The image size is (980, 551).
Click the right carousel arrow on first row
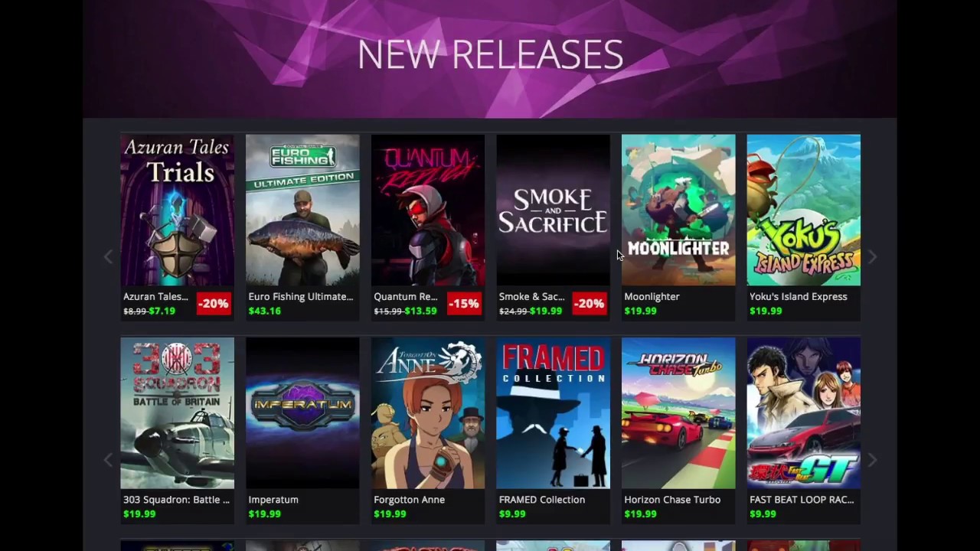coord(872,257)
